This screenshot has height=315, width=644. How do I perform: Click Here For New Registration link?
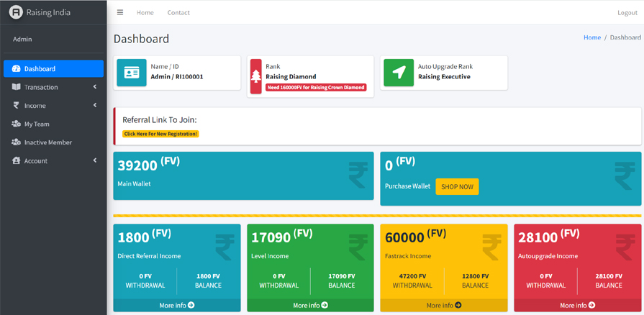pos(160,134)
